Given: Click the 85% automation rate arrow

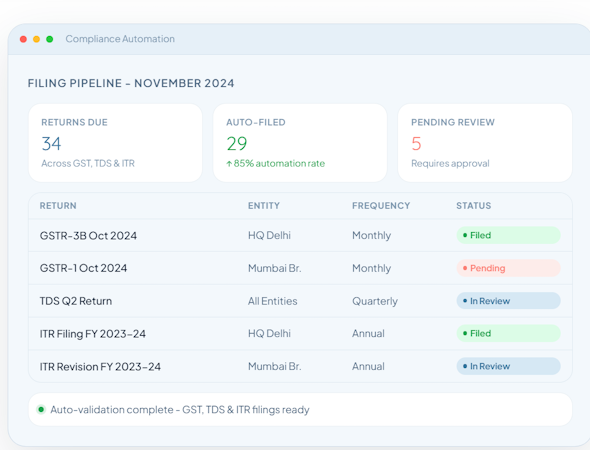Looking at the screenshot, I should [229, 164].
